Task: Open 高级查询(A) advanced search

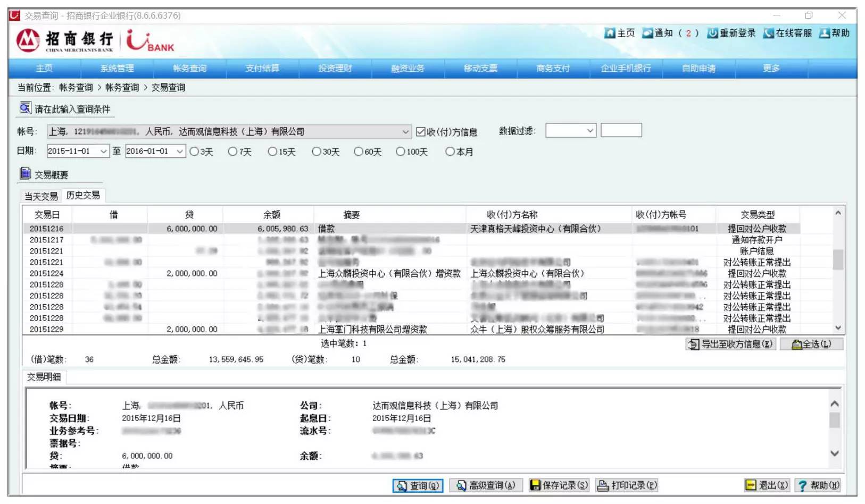Action: coord(486,485)
